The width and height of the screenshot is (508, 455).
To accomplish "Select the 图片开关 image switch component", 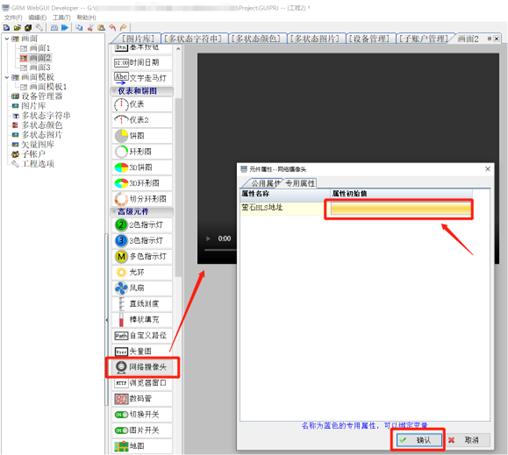I will point(142,430).
